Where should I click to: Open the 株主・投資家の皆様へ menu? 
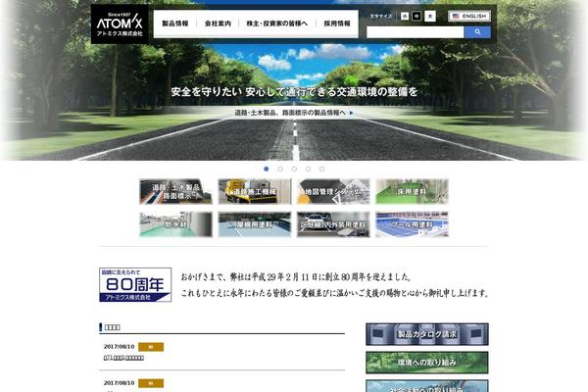(276, 24)
